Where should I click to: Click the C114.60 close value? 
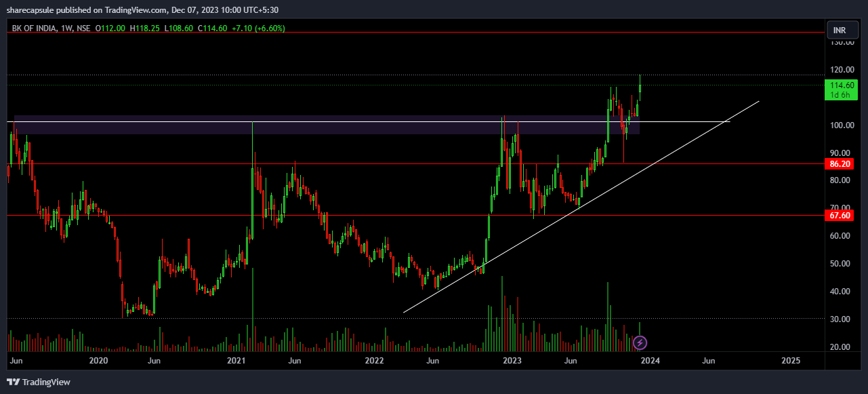(x=213, y=28)
